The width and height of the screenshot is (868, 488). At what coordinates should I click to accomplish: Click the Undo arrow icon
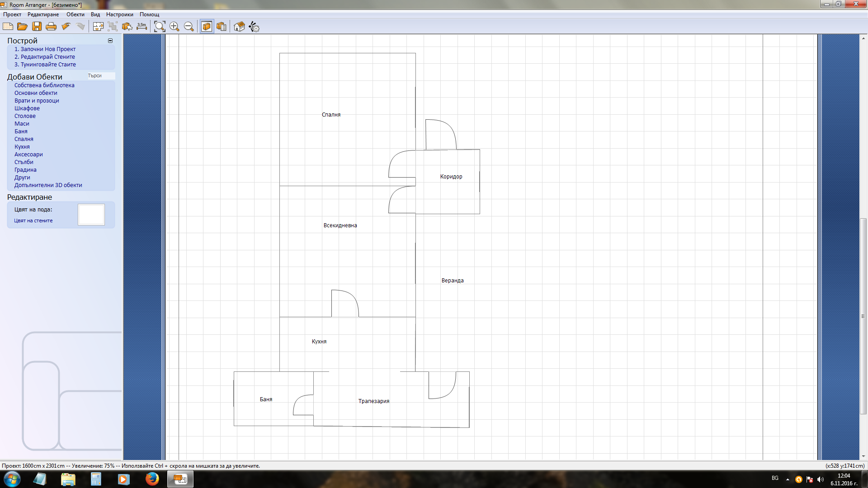coord(66,27)
